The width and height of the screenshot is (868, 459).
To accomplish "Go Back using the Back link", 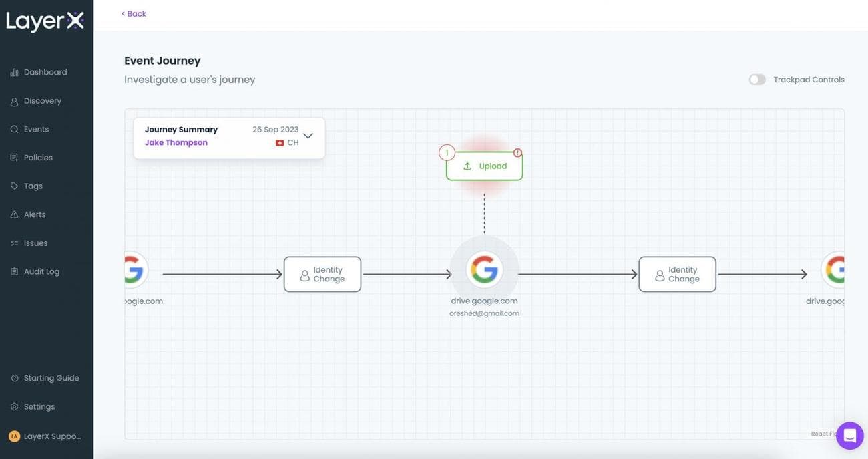I will click(x=133, y=12).
